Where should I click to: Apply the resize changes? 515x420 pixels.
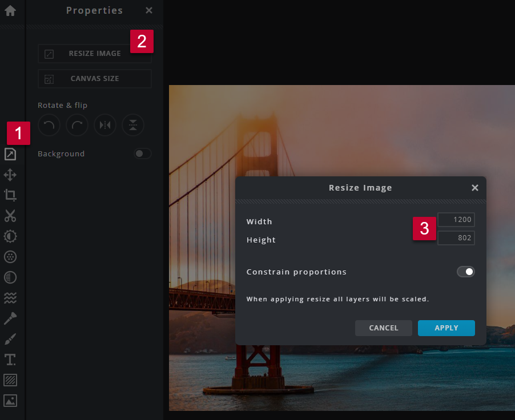coord(446,328)
